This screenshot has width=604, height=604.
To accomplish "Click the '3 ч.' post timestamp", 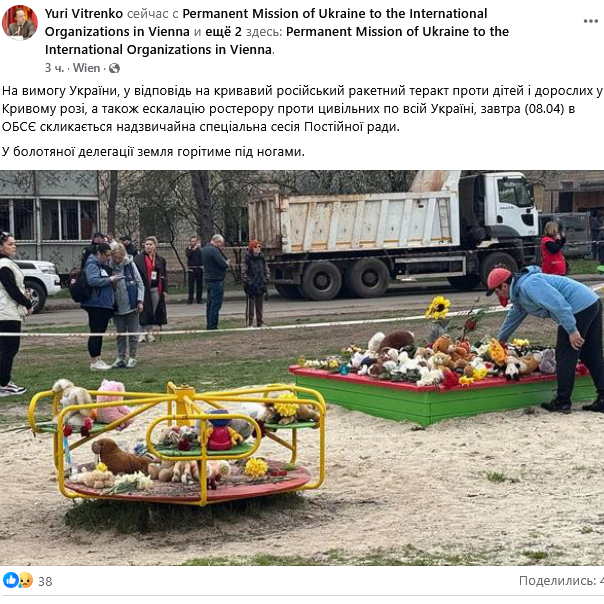I will click(54, 68).
